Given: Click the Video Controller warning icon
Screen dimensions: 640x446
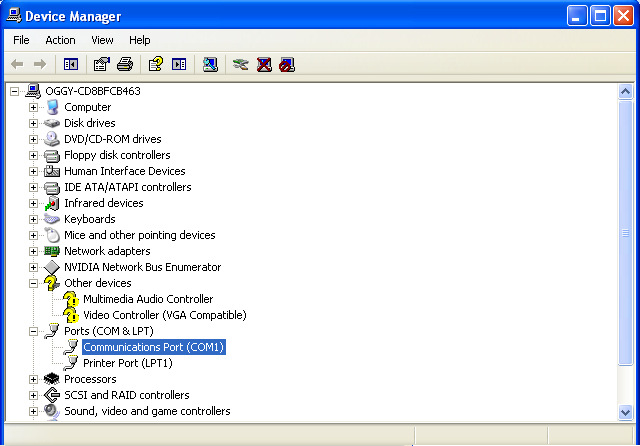Looking at the screenshot, I should pos(71,315).
